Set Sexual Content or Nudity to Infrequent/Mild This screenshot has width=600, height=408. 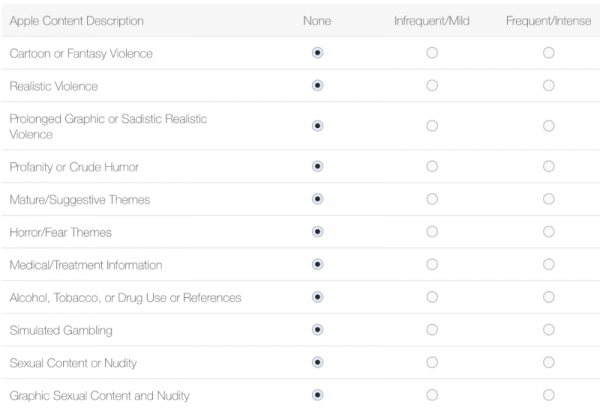[432, 362]
